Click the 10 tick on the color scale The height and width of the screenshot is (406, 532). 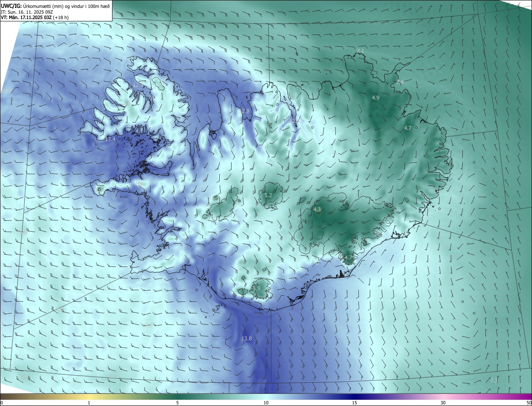coord(266,403)
